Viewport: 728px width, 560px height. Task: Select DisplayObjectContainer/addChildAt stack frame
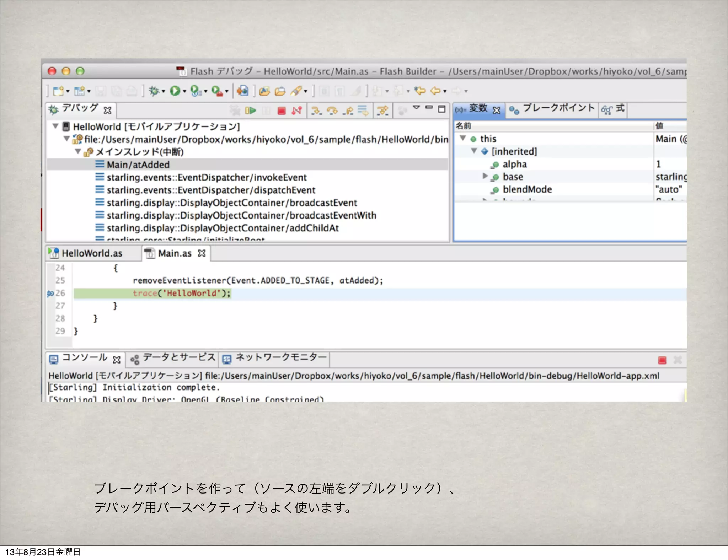point(247,228)
